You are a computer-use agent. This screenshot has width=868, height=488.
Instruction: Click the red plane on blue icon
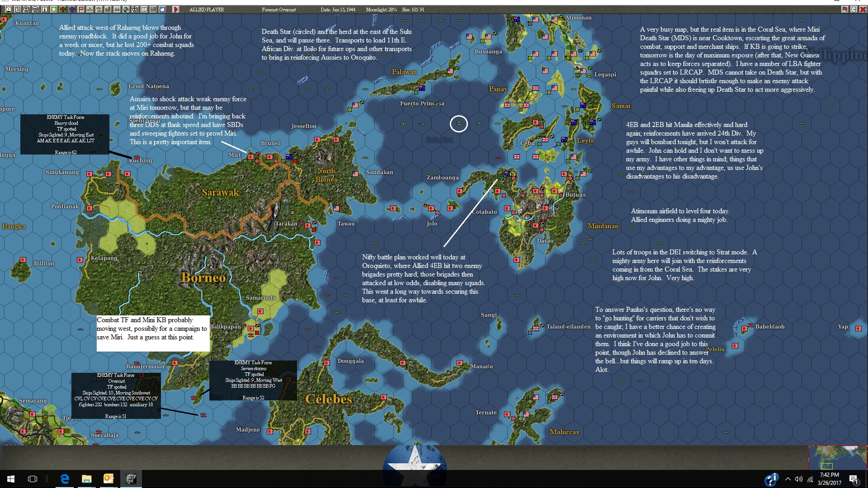72,9
